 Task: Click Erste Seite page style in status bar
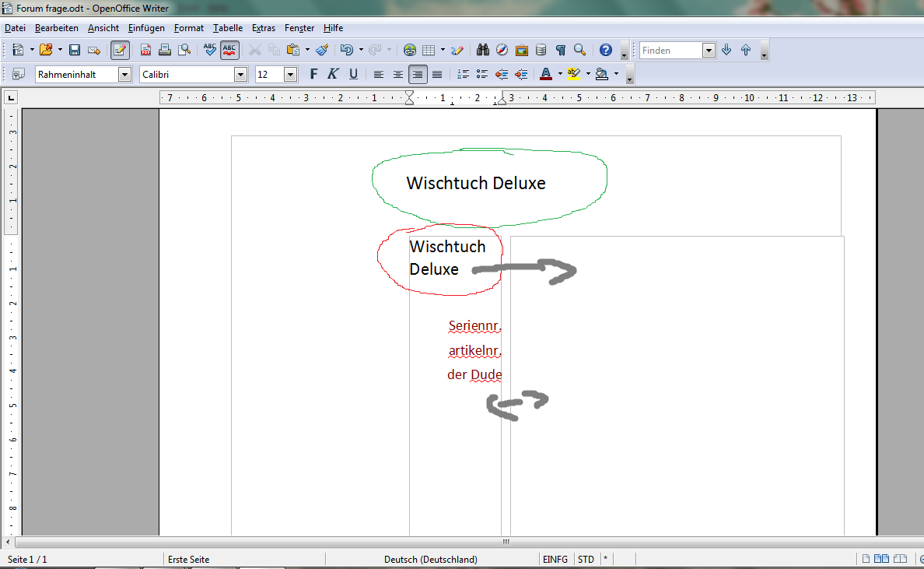pos(188,559)
